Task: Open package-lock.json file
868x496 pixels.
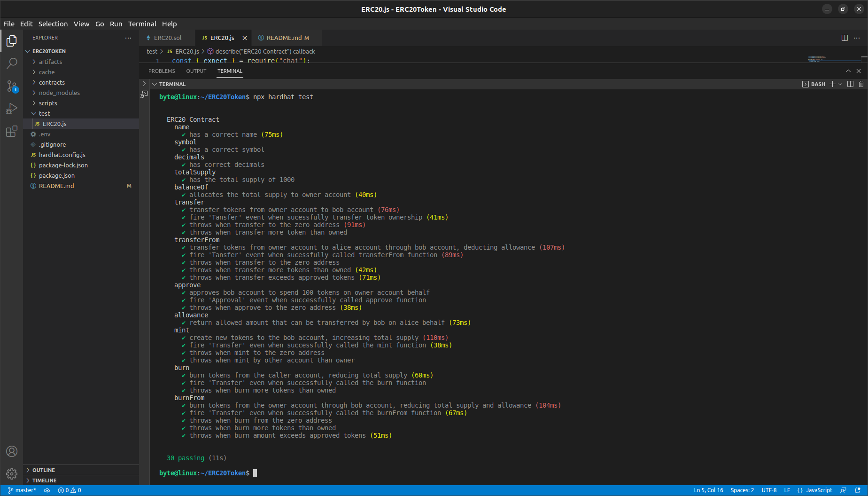Action: coord(81,165)
